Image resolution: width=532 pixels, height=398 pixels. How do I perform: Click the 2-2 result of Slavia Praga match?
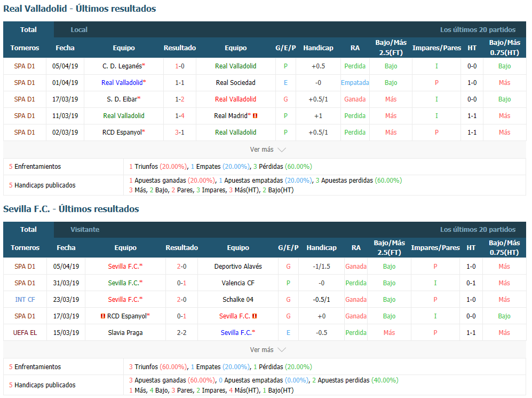pos(182,333)
